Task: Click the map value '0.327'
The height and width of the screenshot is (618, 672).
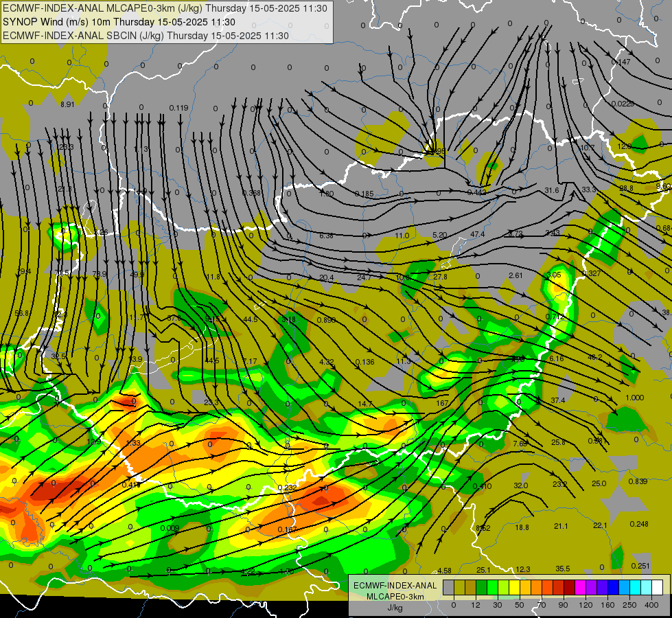Action: coord(592,273)
